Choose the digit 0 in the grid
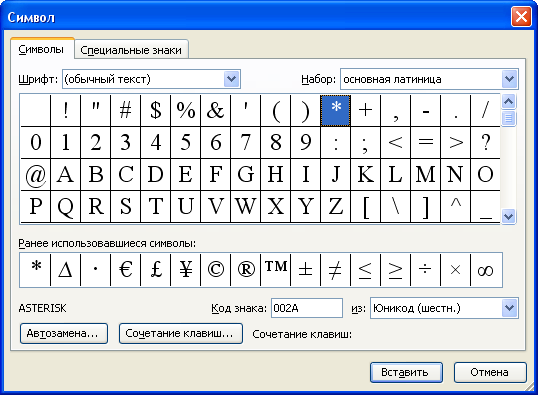The height and width of the screenshot is (395, 538). point(36,142)
